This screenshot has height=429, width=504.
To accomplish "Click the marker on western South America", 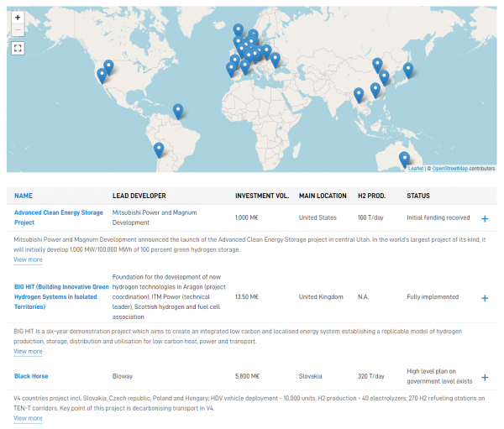I will click(158, 149).
